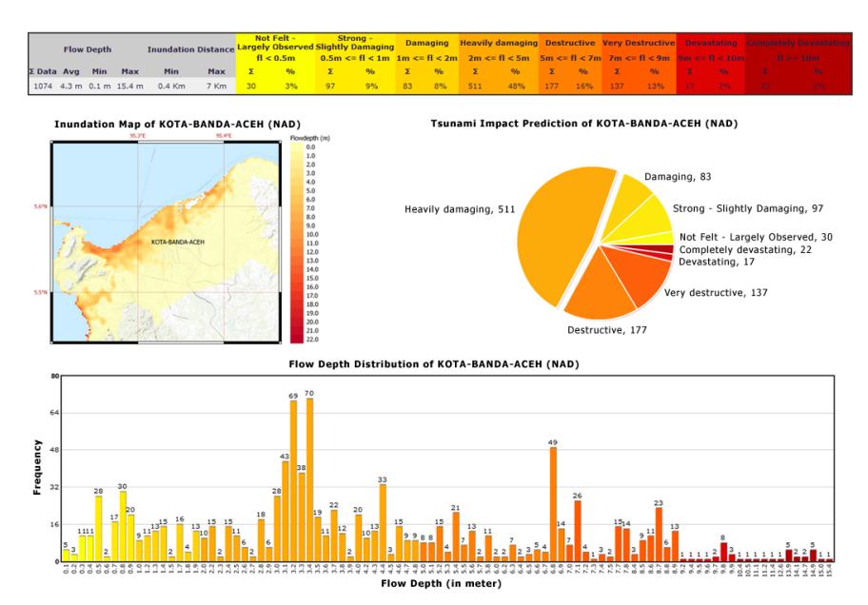The height and width of the screenshot is (605, 868).
Task: Click the Heavily damaging table header
Action: [499, 43]
